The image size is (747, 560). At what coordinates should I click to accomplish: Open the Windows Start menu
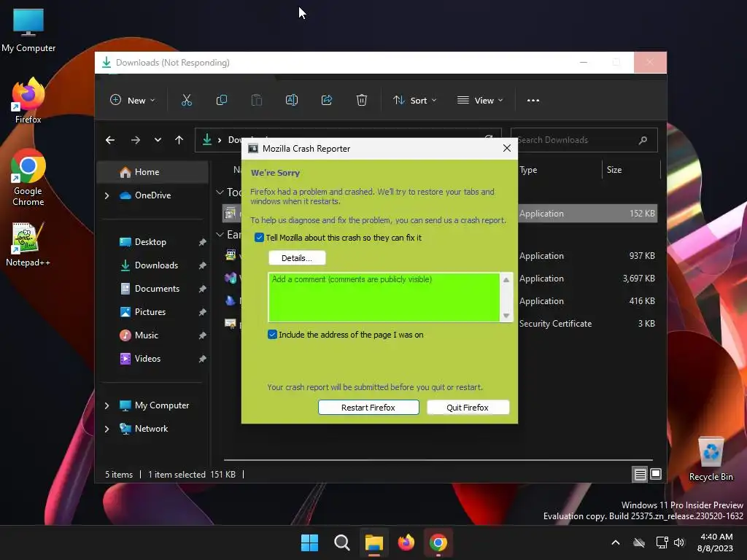coord(309,542)
